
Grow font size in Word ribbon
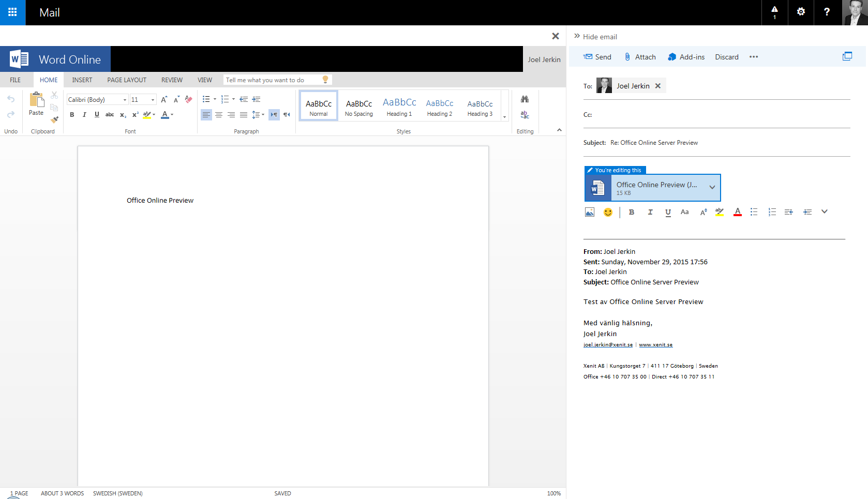click(164, 99)
